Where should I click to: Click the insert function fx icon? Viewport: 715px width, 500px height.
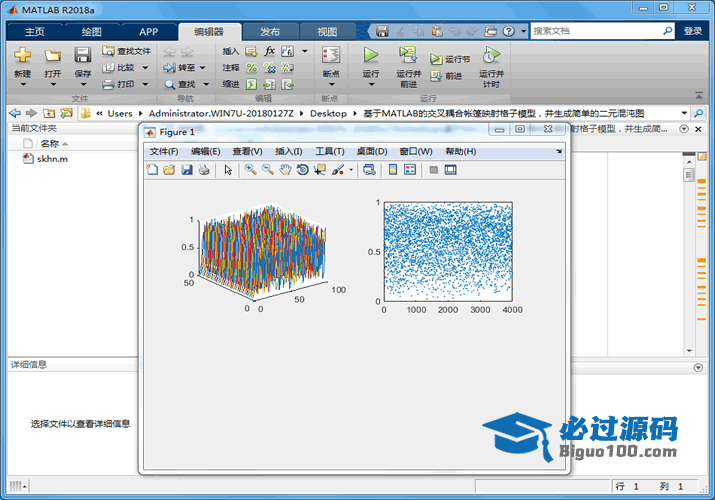(269, 51)
